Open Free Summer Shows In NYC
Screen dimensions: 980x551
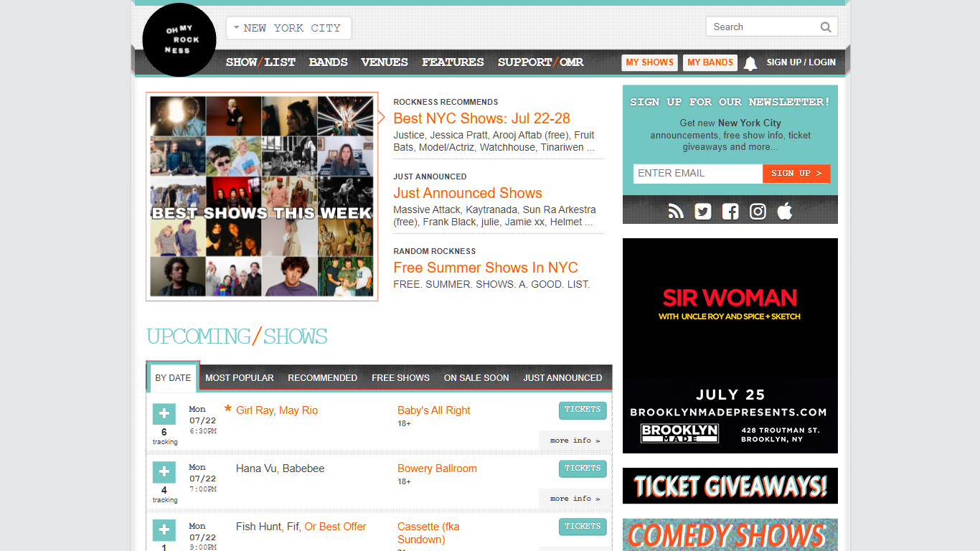coord(485,267)
